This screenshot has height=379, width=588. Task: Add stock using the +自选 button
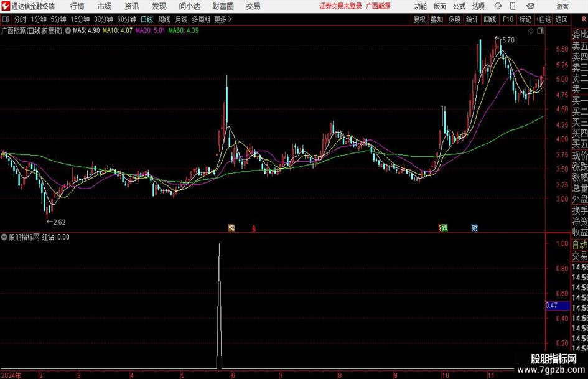[544, 19]
